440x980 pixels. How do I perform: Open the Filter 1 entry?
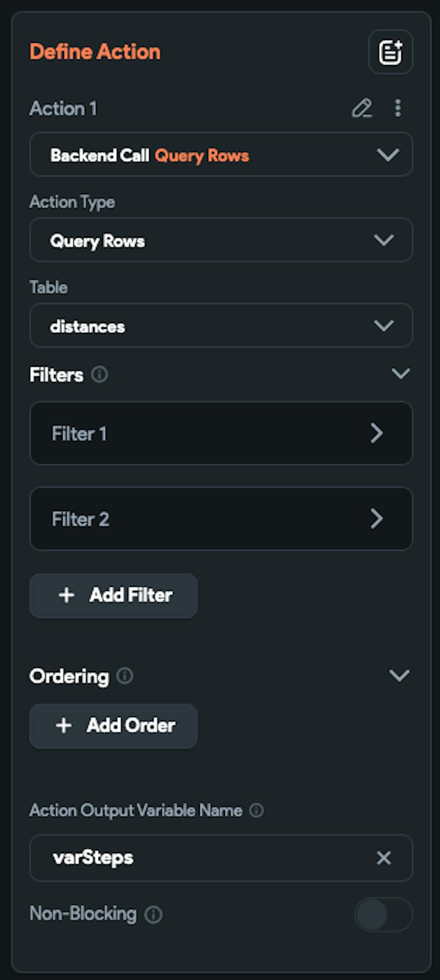click(x=221, y=433)
